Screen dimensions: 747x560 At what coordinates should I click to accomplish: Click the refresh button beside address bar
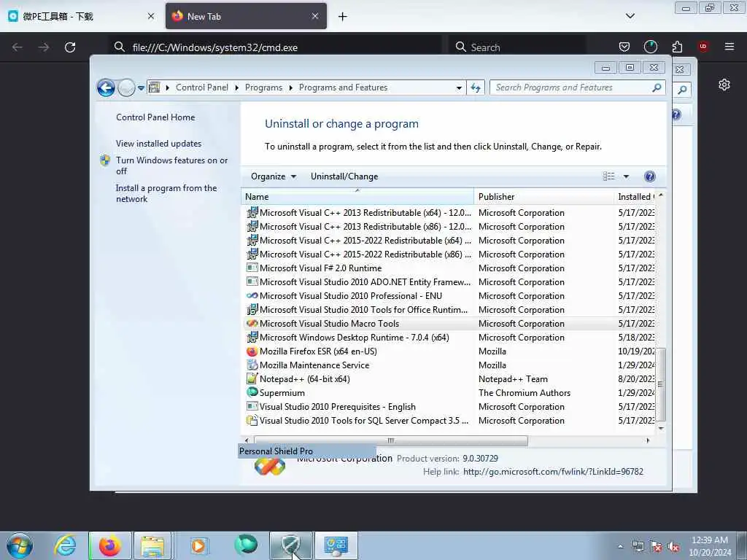click(x=476, y=87)
